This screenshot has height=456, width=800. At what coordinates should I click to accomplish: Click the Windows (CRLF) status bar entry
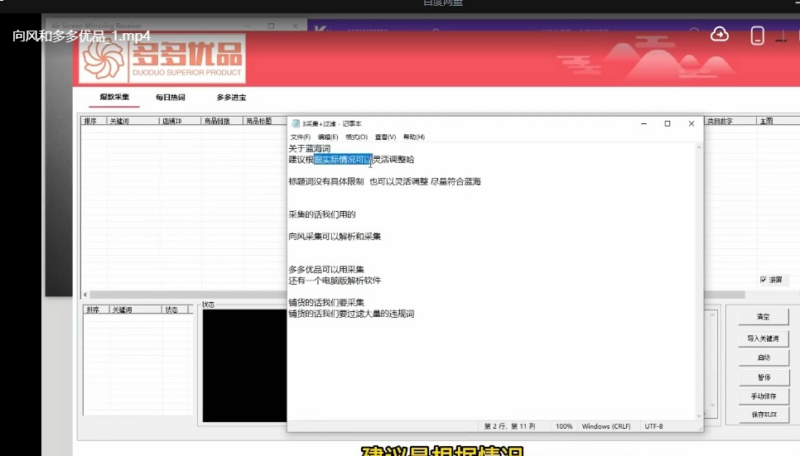pos(606,426)
